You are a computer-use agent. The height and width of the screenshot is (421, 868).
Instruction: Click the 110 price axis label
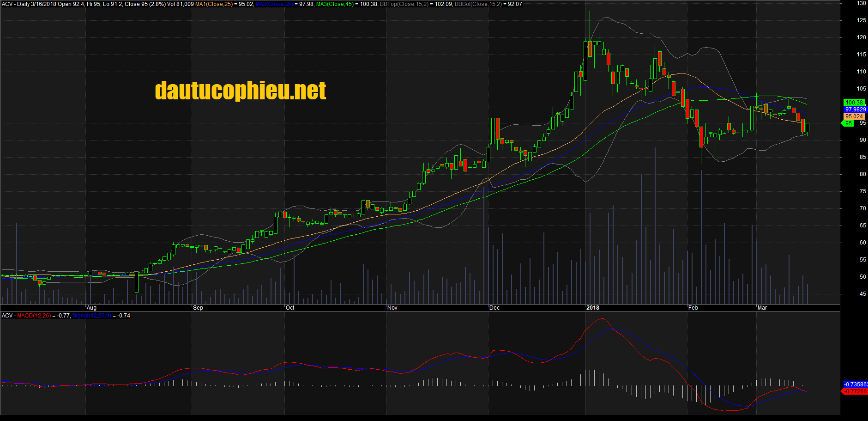tap(861, 72)
